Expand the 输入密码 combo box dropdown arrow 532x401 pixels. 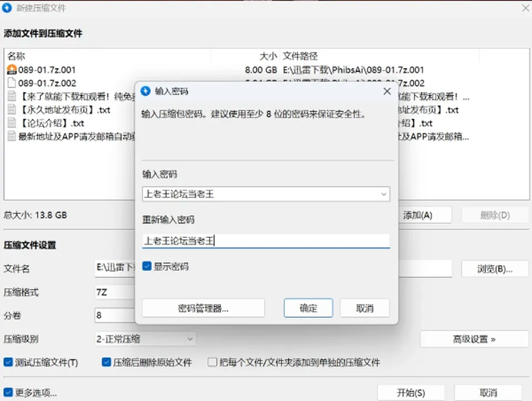(383, 194)
